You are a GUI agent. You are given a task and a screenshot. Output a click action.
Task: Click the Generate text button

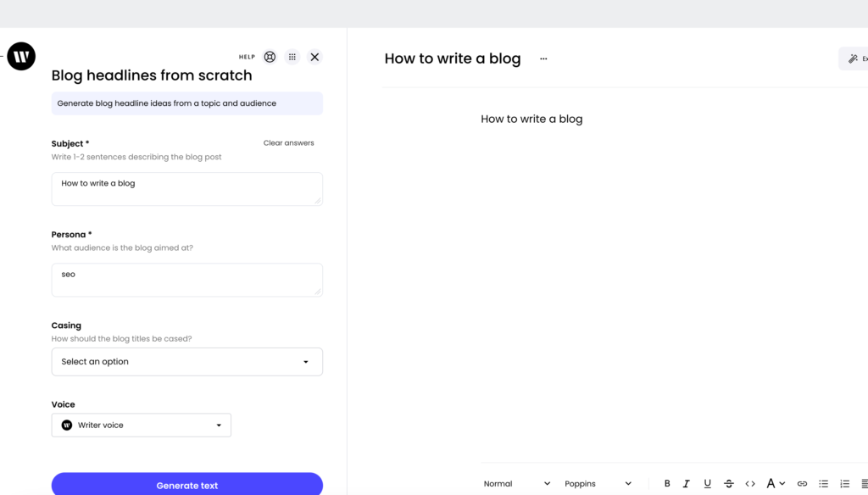point(187,485)
